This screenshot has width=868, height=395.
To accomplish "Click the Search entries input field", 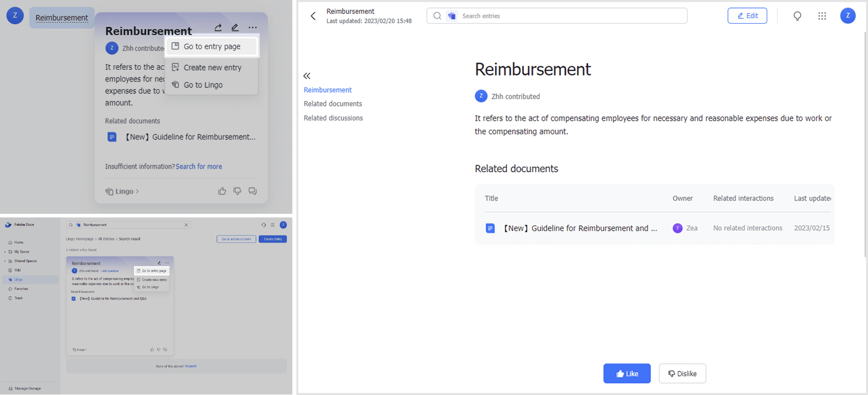I will click(x=572, y=16).
